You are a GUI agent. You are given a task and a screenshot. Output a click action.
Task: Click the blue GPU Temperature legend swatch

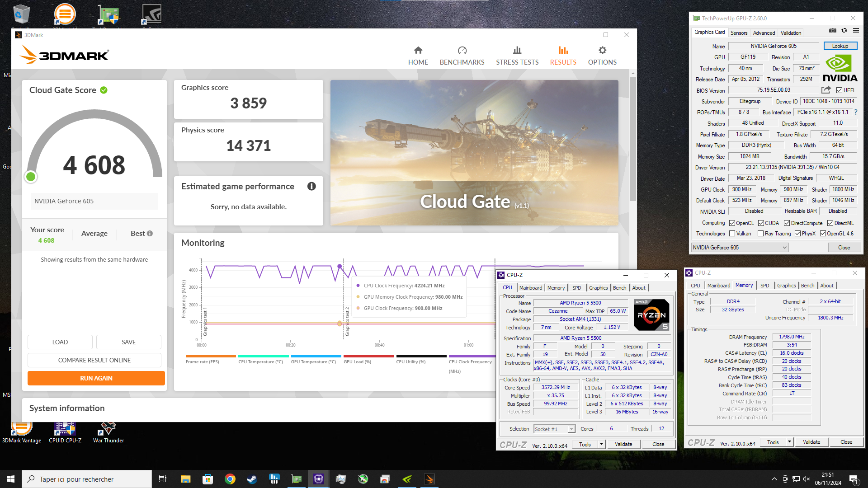316,356
